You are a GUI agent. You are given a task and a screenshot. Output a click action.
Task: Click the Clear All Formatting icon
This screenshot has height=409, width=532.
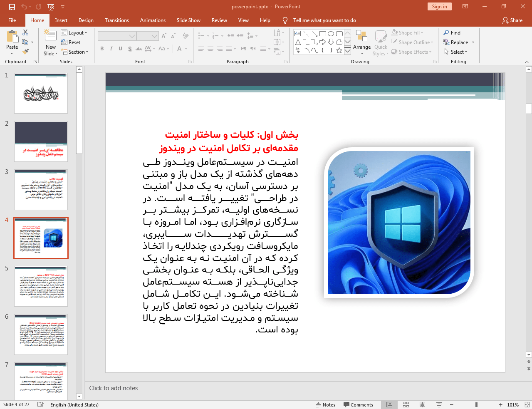click(186, 36)
